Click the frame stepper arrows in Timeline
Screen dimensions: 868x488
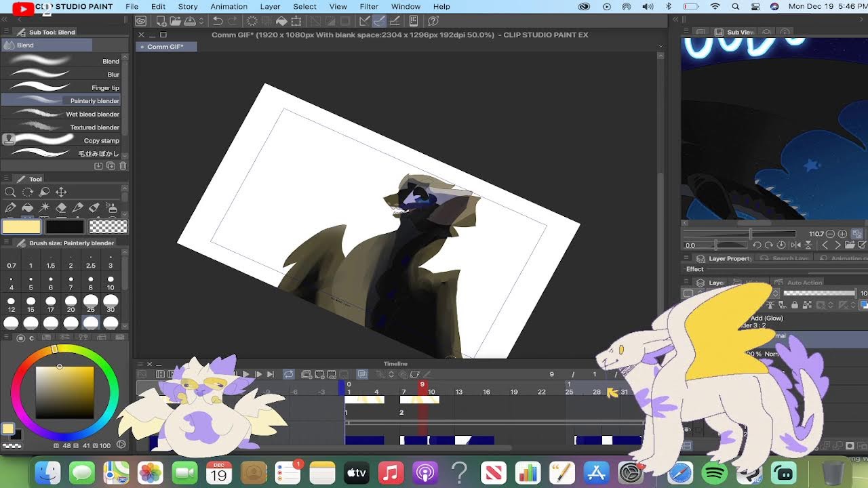(x=391, y=374)
